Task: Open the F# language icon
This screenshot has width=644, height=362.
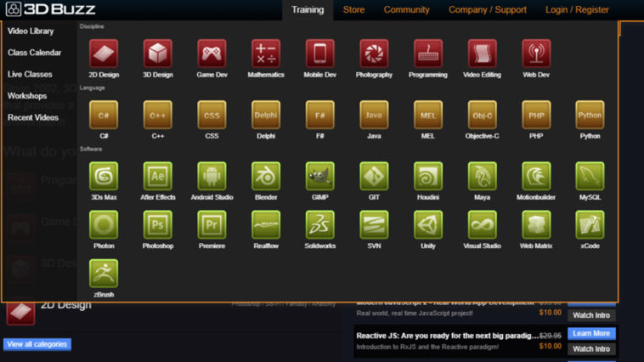Action: [x=320, y=115]
